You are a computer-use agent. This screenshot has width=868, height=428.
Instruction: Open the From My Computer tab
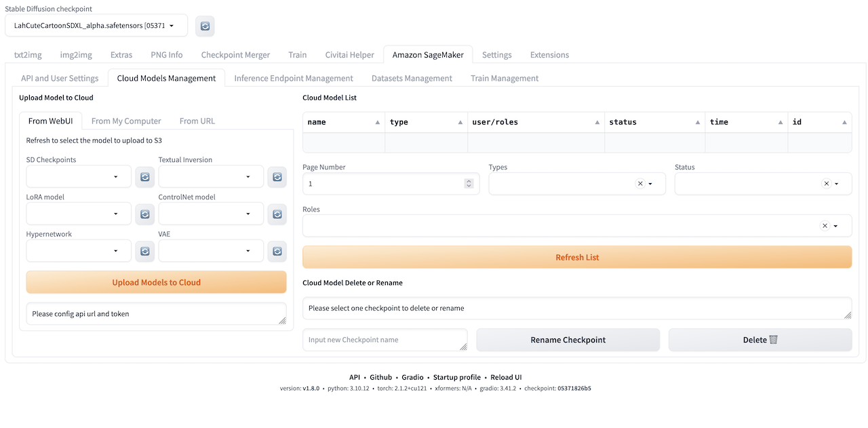pos(126,121)
